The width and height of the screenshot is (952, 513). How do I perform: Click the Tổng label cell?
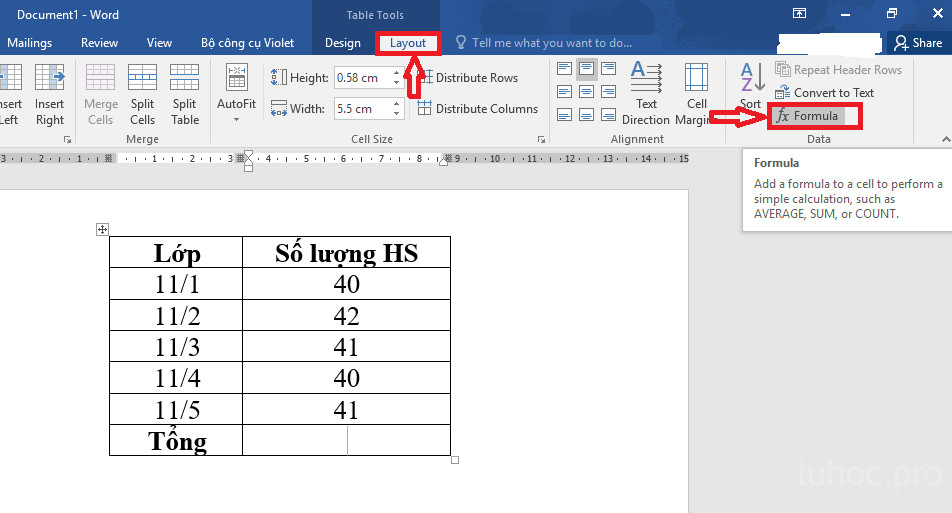(x=176, y=440)
